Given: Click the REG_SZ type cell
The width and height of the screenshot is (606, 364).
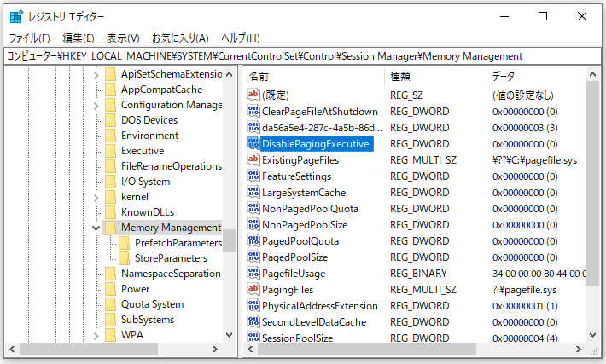Looking at the screenshot, I should click(406, 95).
